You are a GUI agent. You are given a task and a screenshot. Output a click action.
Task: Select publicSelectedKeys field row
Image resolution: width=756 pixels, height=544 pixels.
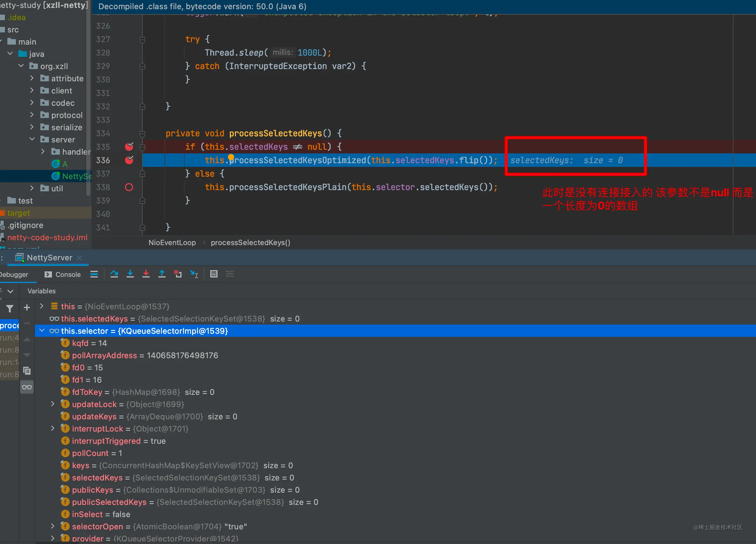point(395,502)
